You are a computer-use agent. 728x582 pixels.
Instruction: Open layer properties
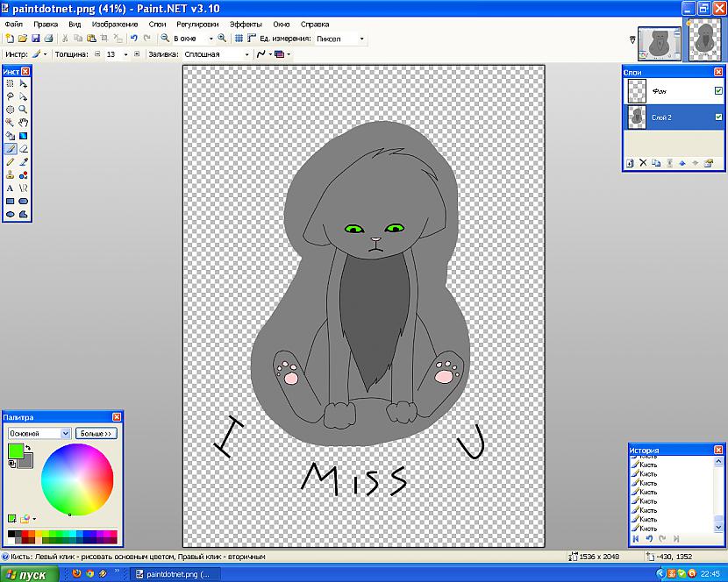pyautogui.click(x=709, y=163)
